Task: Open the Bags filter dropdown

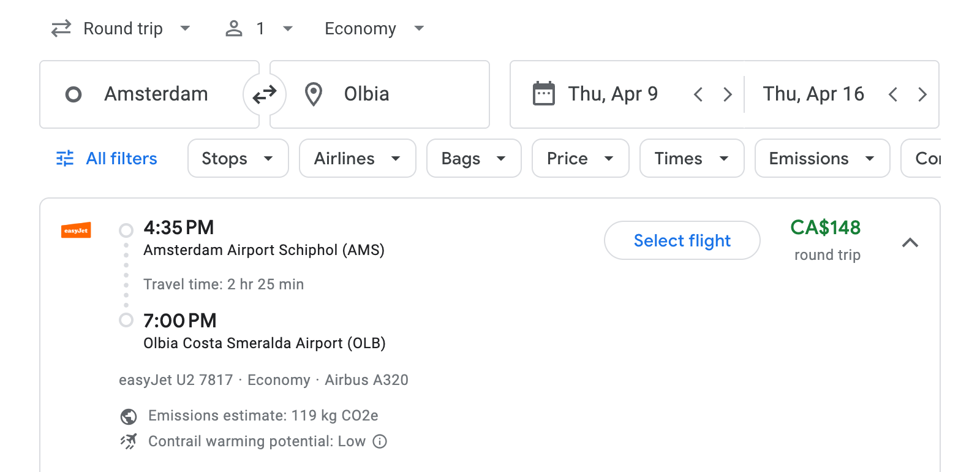Action: click(x=473, y=158)
